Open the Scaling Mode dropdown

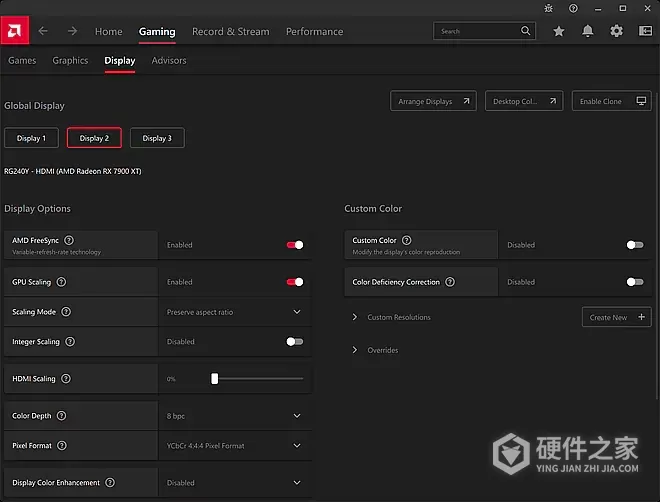click(x=235, y=312)
